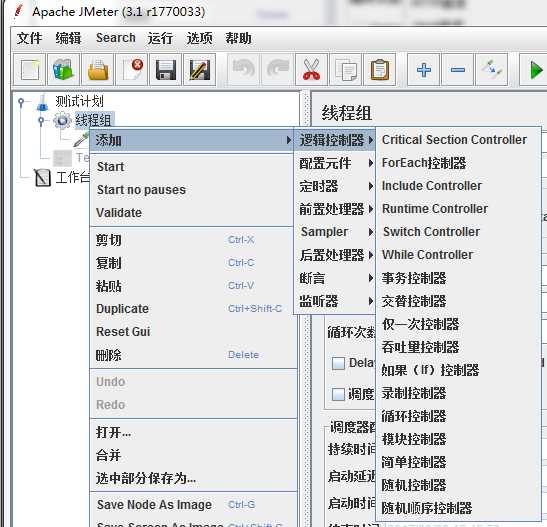Save the test plan with the floppy icon
This screenshot has height=527, width=547.
166,69
